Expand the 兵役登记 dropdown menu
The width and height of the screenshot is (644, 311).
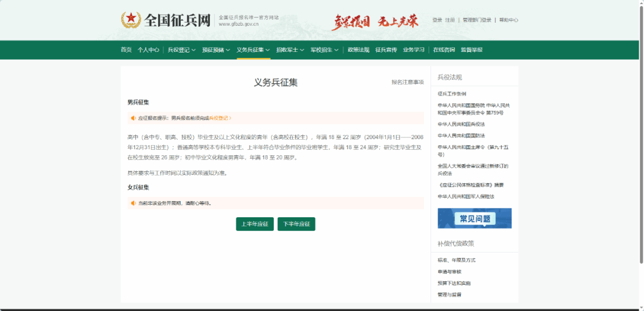(x=181, y=50)
